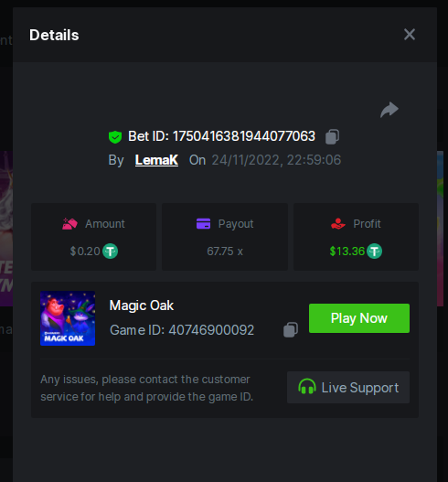
Task: Click the share arrow icon
Action: (x=389, y=110)
